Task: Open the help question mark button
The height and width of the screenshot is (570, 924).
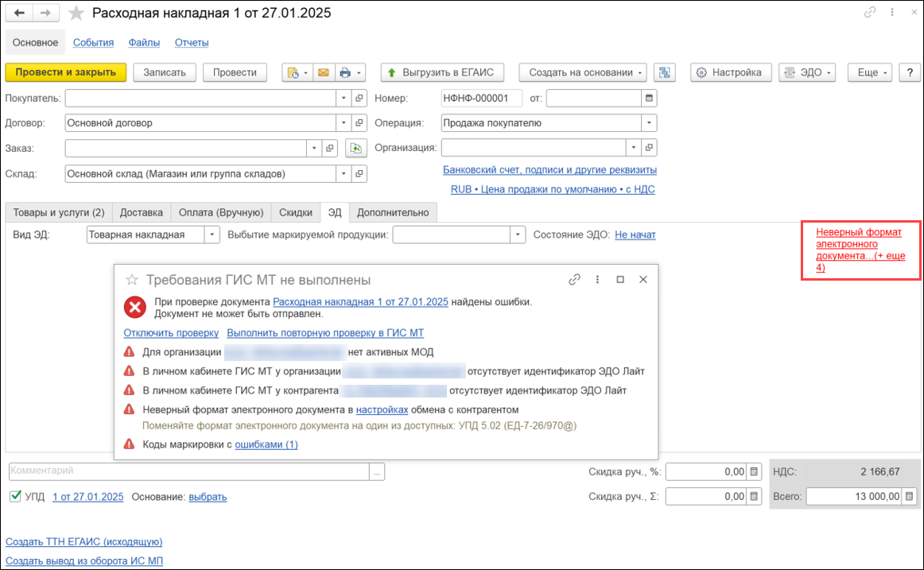Action: tap(910, 72)
